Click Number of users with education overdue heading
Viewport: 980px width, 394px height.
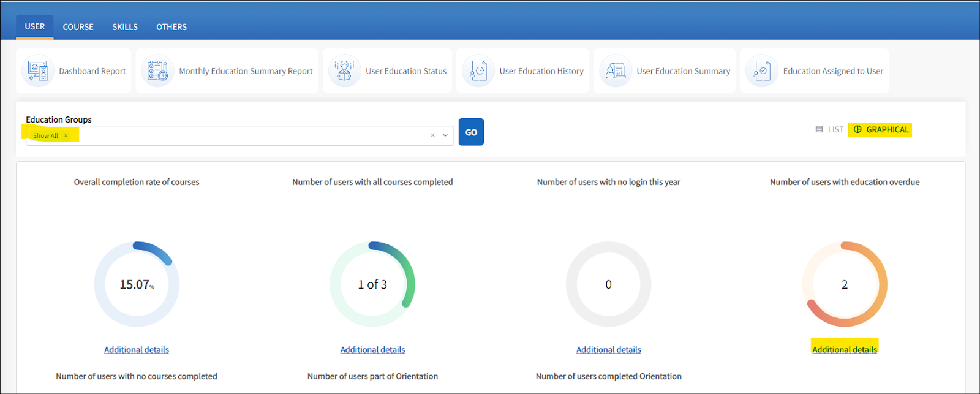coord(845,182)
